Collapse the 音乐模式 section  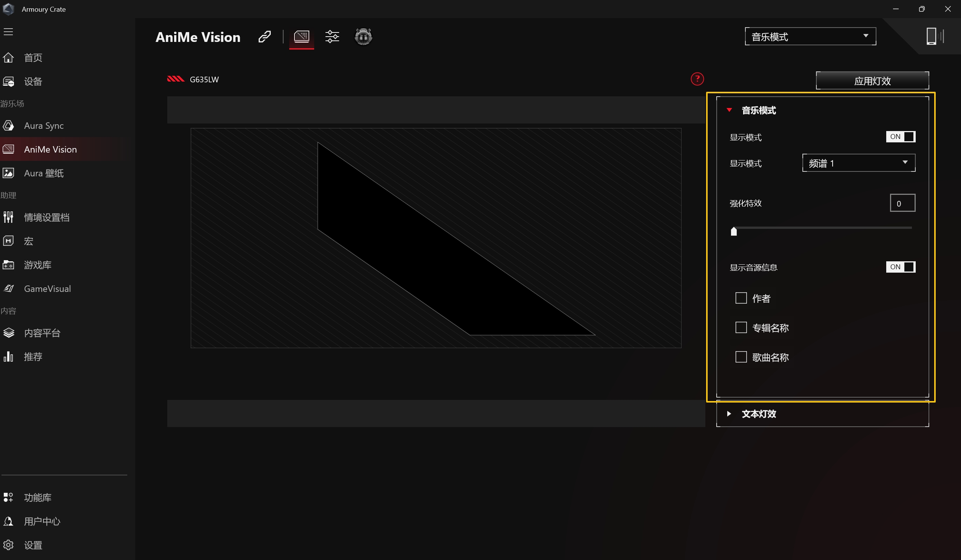pos(729,110)
